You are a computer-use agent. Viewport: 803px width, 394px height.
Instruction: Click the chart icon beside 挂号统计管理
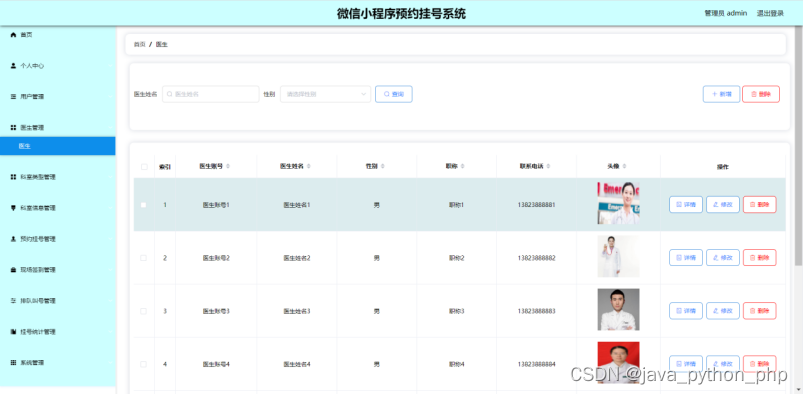tap(13, 332)
